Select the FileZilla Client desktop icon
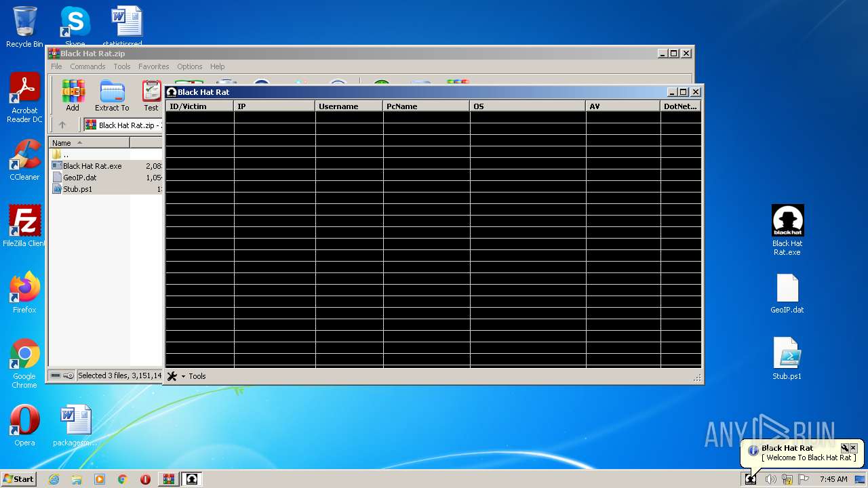Image resolution: width=868 pixels, height=488 pixels. tap(24, 226)
